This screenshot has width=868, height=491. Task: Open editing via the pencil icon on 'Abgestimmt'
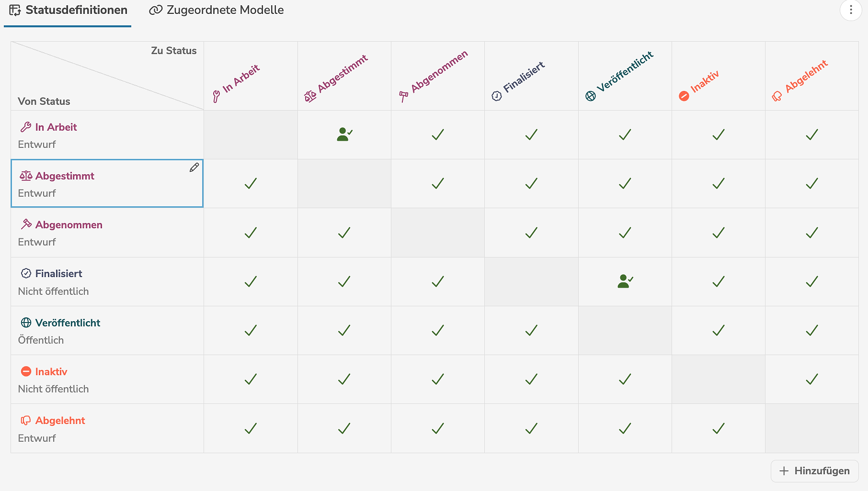click(194, 167)
